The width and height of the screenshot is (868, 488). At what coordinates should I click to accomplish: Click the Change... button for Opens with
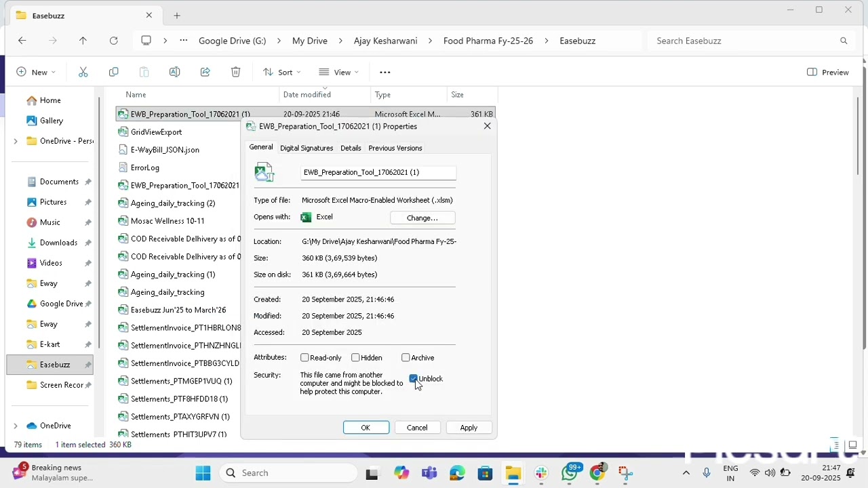click(x=422, y=218)
